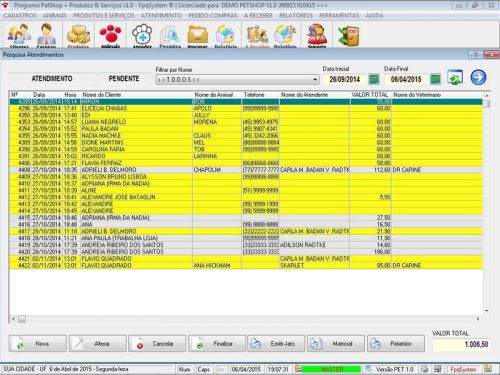Open the AJUDA menu
Image resolution: width=500 pixels, height=375 pixels.
(374, 16)
